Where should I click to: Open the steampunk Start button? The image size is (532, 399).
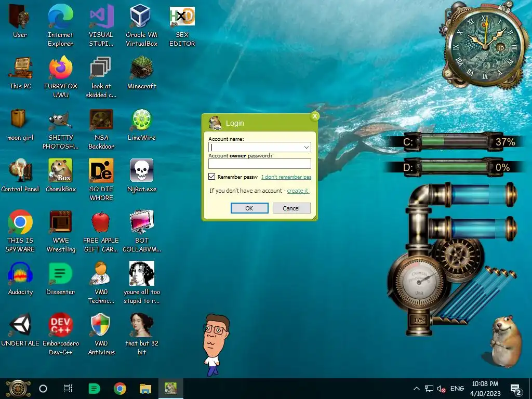point(18,389)
